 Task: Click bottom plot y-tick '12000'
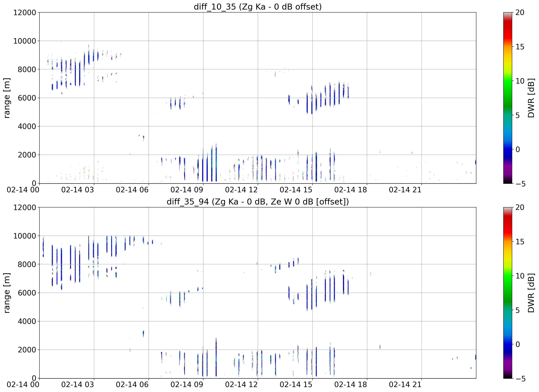tap(25, 207)
